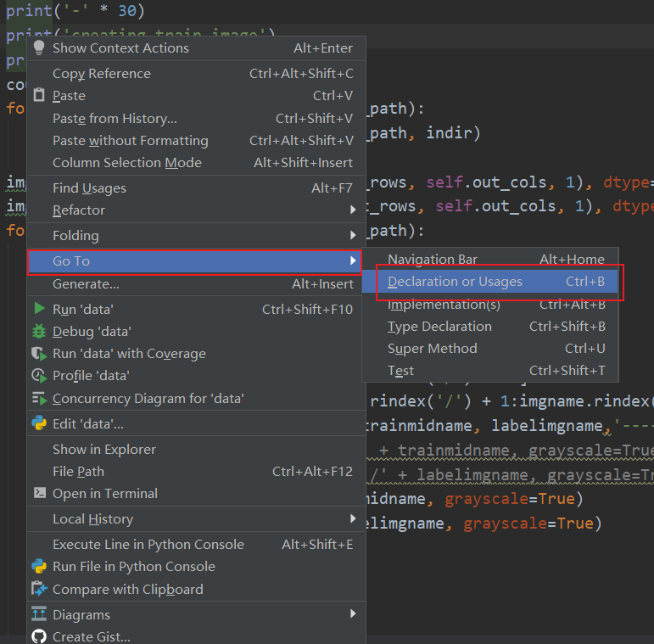Choose Navigation Bar in Go To submenu
Viewport: 654px width, 644px height.
(490, 259)
